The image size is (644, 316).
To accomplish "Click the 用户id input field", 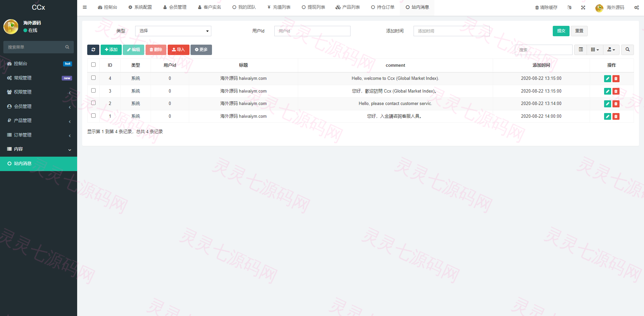I will tap(312, 31).
